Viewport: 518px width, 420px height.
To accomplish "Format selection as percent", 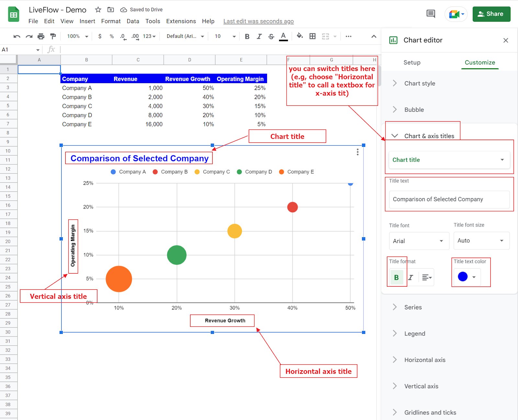I will point(112,36).
